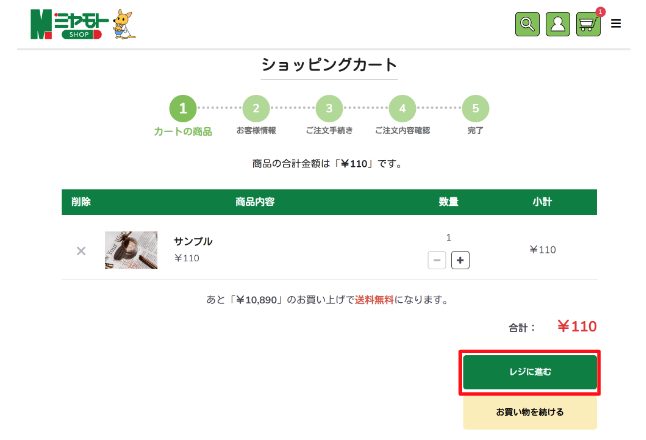This screenshot has width=646, height=440.
Task: Click the red 送料無料 text
Action: click(374, 300)
